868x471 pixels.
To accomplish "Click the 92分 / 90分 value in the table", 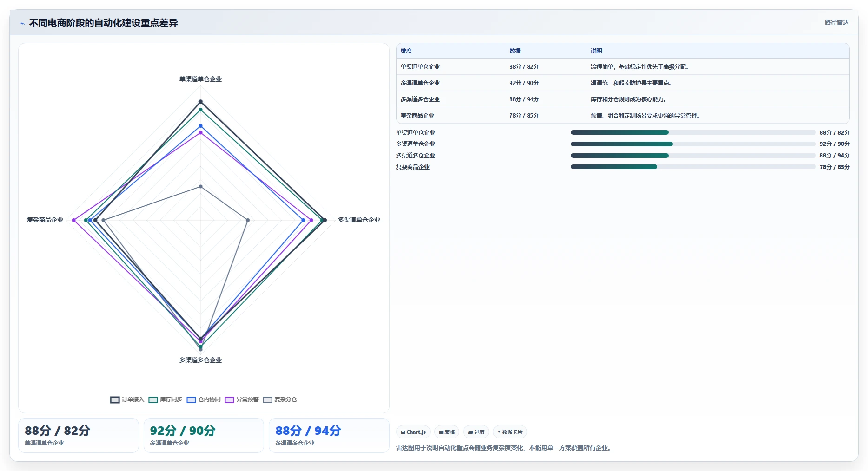I will [x=524, y=83].
